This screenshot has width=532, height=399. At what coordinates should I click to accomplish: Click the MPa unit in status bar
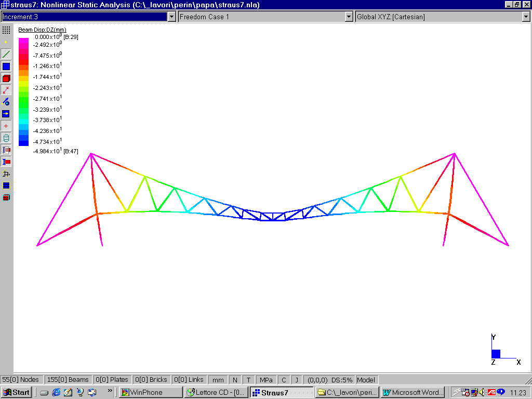(266, 380)
